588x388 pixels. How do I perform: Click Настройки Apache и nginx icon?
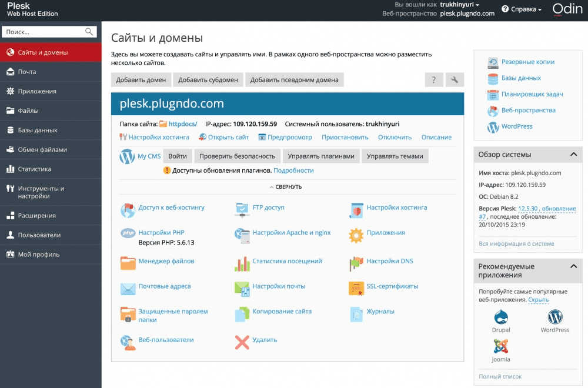click(x=242, y=235)
